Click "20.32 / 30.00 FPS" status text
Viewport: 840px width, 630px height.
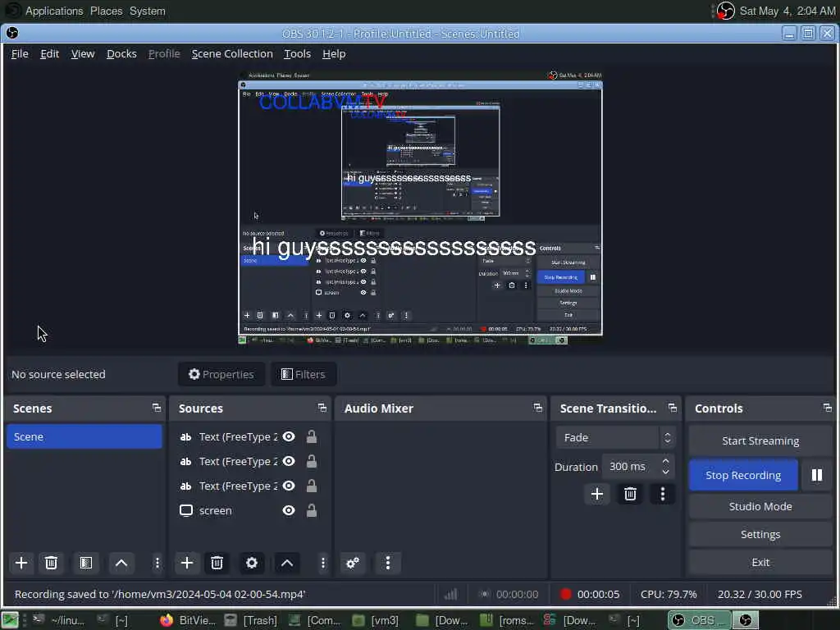click(760, 594)
